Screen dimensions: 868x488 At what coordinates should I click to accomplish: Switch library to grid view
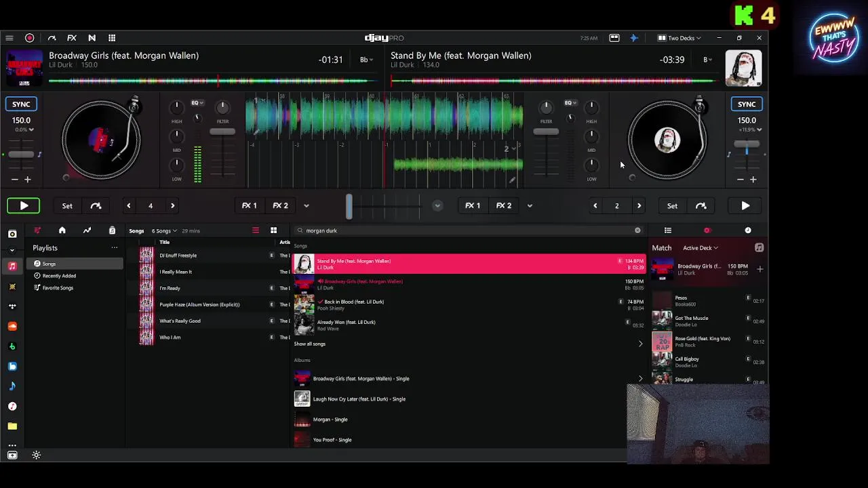point(274,230)
